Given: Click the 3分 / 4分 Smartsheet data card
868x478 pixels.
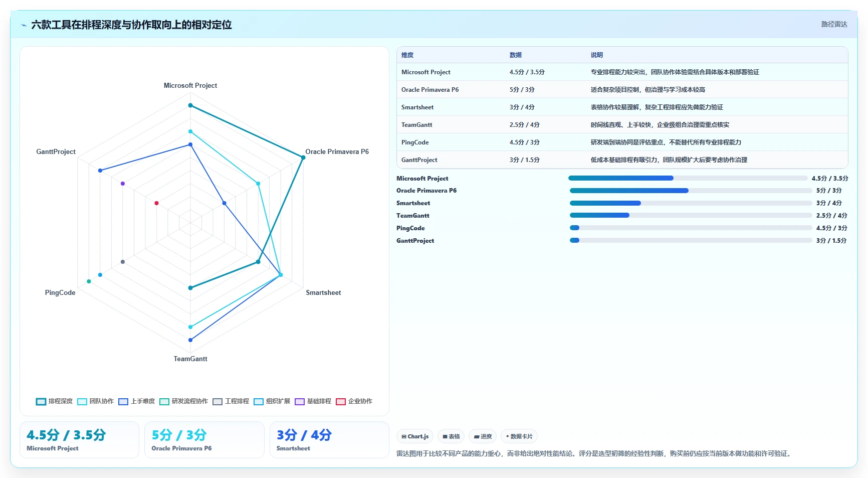Looking at the screenshot, I should (329, 440).
